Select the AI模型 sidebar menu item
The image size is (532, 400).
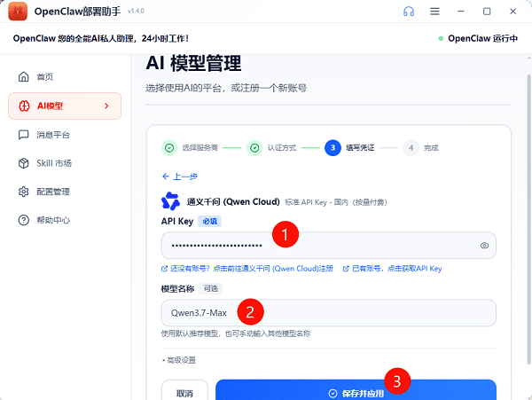click(x=65, y=106)
